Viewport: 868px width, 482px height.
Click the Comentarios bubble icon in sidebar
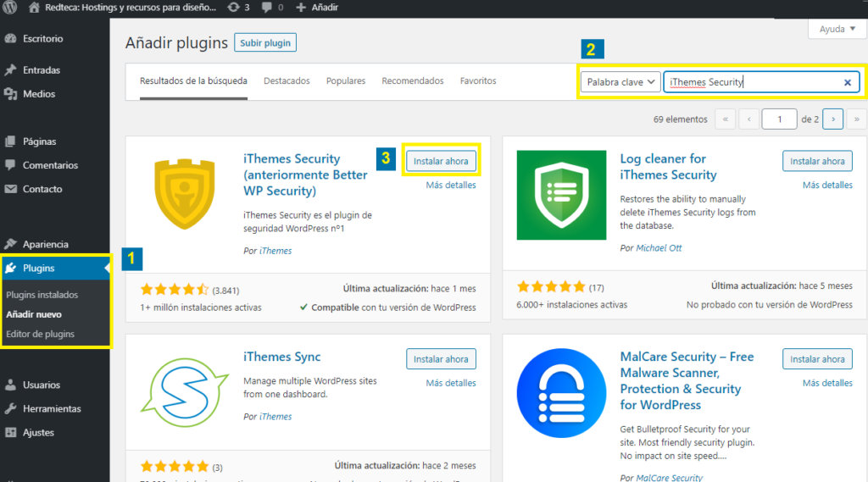10,165
